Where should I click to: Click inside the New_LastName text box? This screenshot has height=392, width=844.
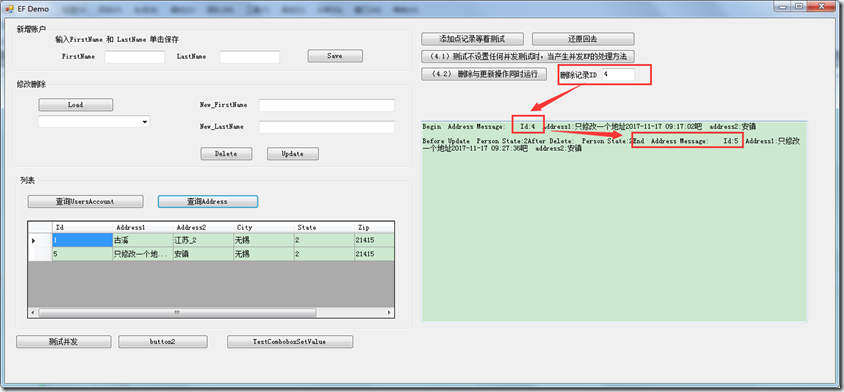pyautogui.click(x=327, y=127)
